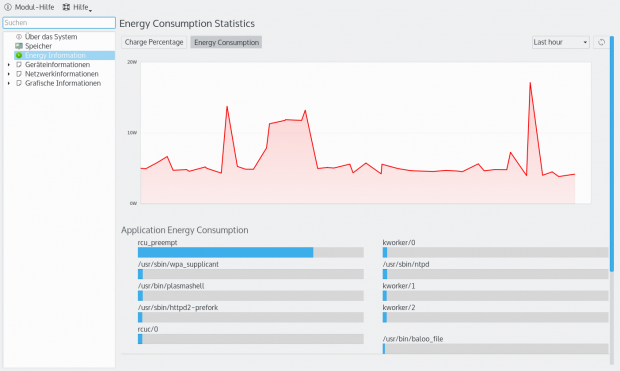Click the Netzwerkinformationen icon
The height and width of the screenshot is (371, 620).
tap(19, 74)
